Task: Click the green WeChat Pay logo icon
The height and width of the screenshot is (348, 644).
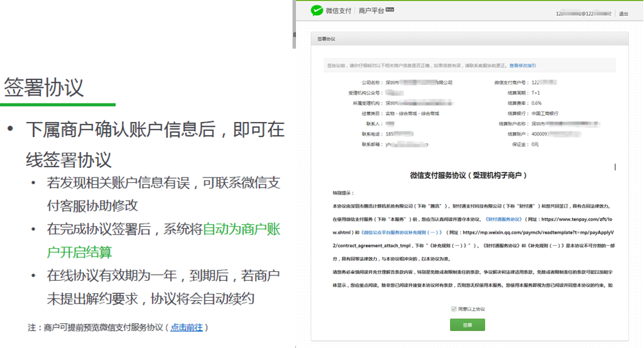Action: pyautogui.click(x=317, y=10)
